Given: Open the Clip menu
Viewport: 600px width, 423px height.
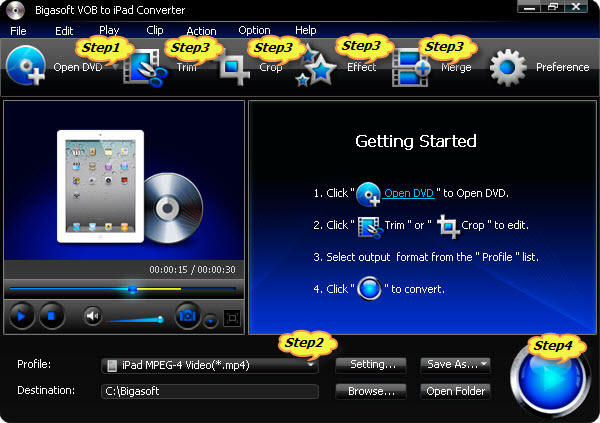Looking at the screenshot, I should (155, 31).
